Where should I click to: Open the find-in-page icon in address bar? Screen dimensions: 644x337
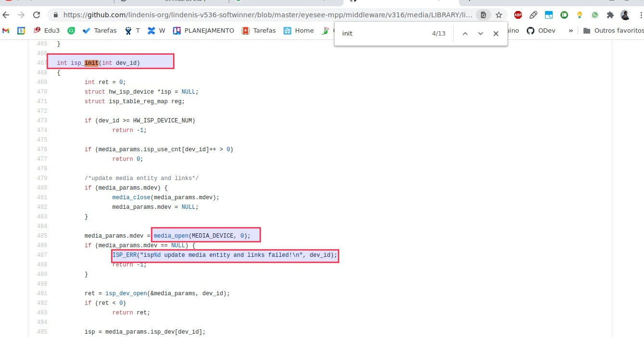[x=483, y=15]
